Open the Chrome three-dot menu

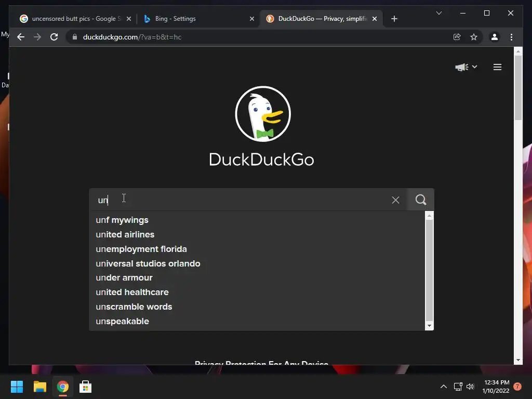click(x=511, y=37)
